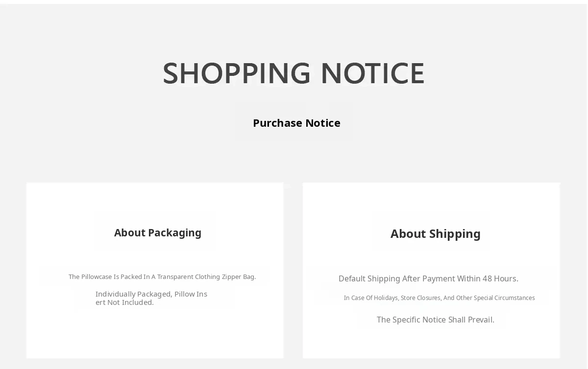588x369 pixels.
Task: Select the Default Shipping After Payment line
Action: [428, 278]
